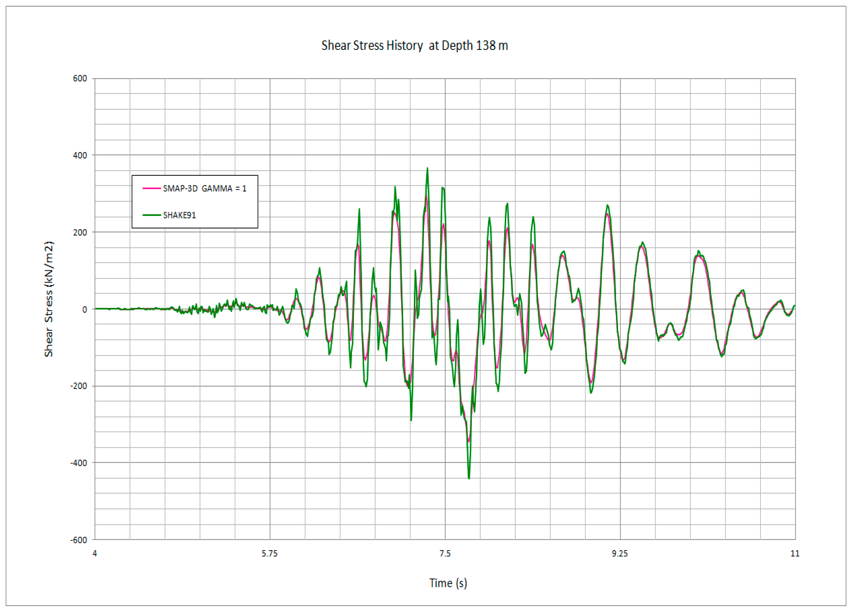Screen dimensions: 849x616
Task: Click the 7.5 label on the time axis
Action: pyautogui.click(x=445, y=554)
